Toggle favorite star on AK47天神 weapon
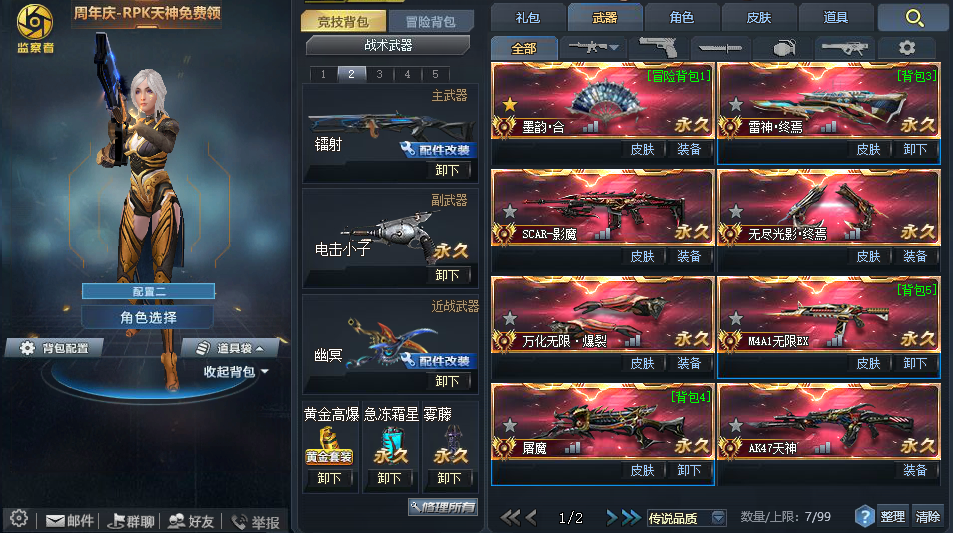 (x=736, y=425)
